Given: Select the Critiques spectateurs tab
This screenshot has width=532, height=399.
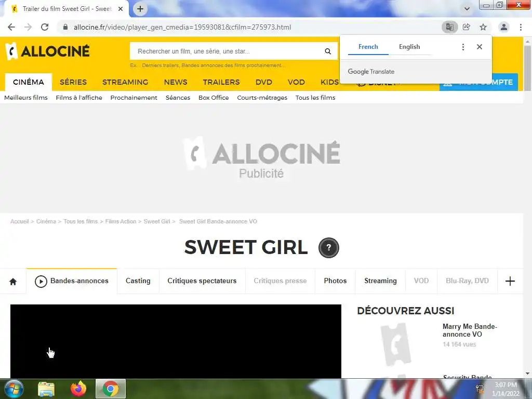Looking at the screenshot, I should point(202,281).
